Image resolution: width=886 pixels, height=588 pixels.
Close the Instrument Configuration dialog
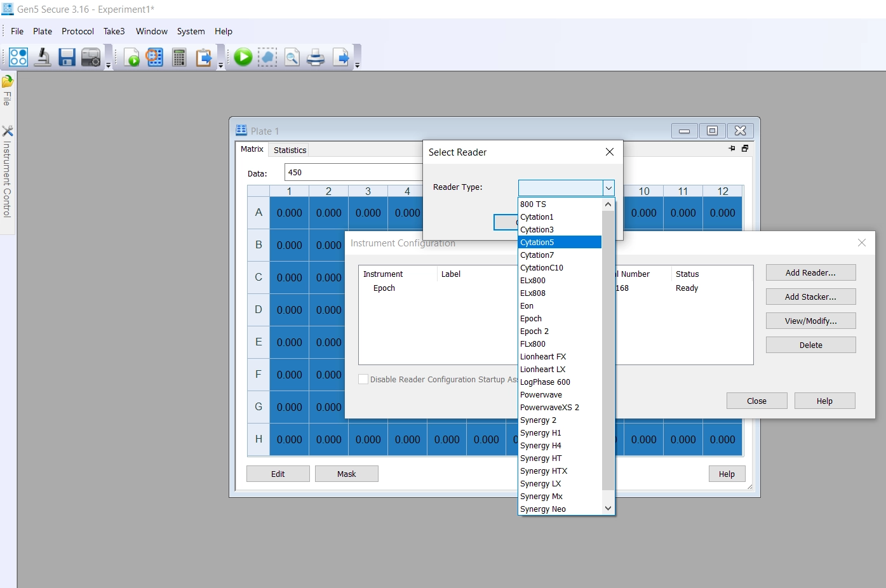coord(862,243)
